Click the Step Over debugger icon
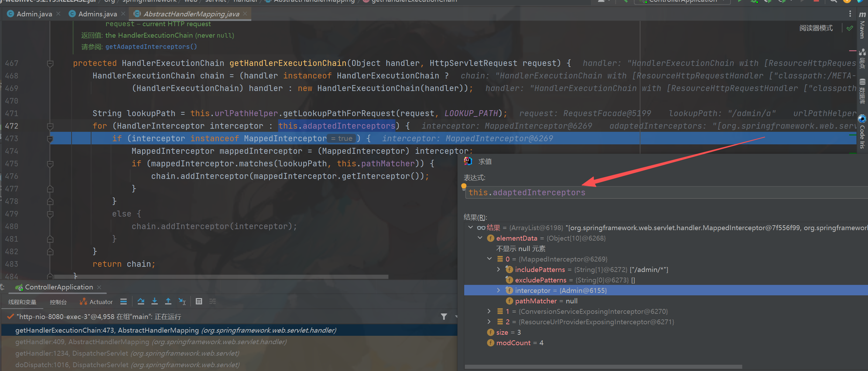This screenshot has width=868, height=371. point(141,302)
